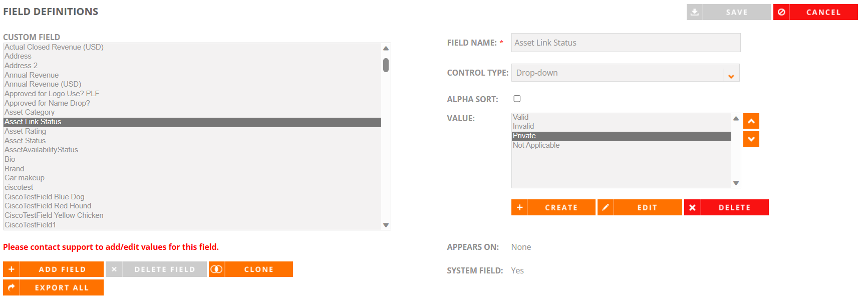This screenshot has width=868, height=302.
Task: Click the X icon on Delete Field
Action: click(114, 269)
